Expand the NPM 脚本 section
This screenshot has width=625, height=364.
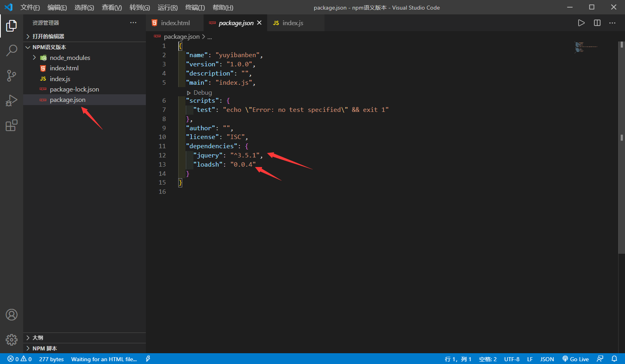(84, 348)
